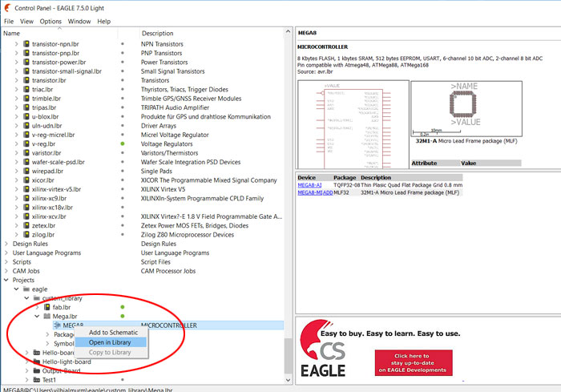Open the Help menu

(103, 21)
